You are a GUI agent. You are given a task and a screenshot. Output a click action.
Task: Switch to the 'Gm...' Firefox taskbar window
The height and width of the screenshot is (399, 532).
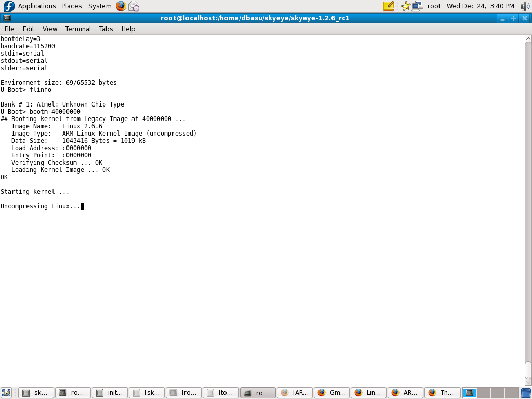click(x=332, y=393)
